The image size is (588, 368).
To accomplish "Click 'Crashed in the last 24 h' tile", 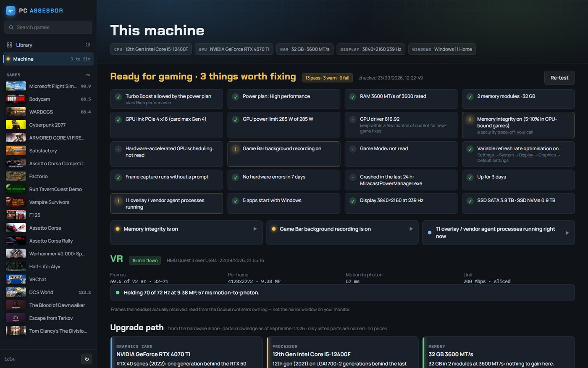I will click(401, 180).
